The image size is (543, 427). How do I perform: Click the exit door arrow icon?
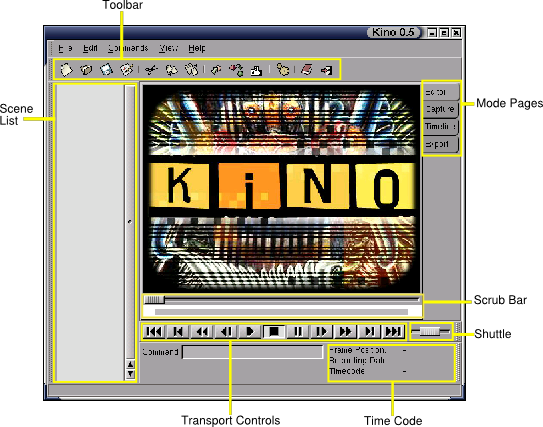click(327, 70)
